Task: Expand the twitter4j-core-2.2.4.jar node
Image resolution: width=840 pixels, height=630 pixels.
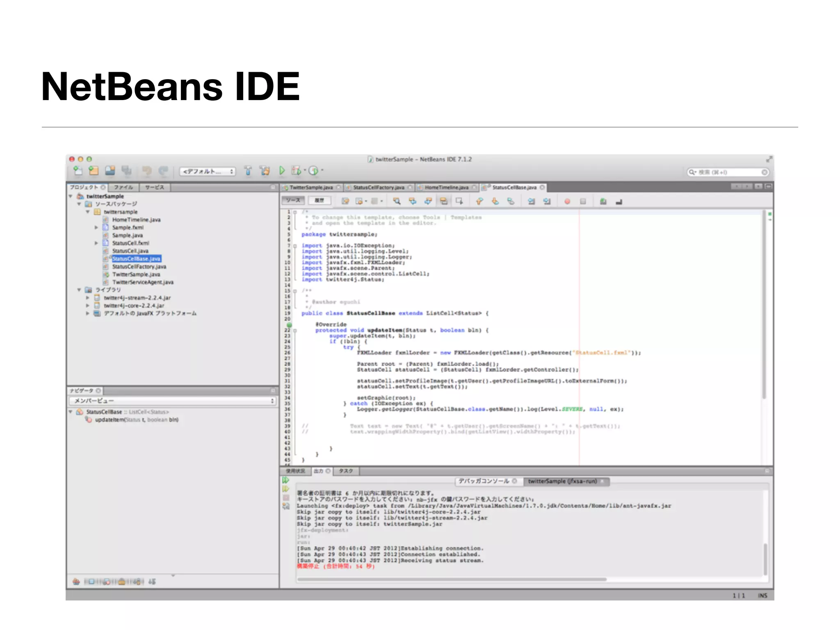Action: click(87, 306)
